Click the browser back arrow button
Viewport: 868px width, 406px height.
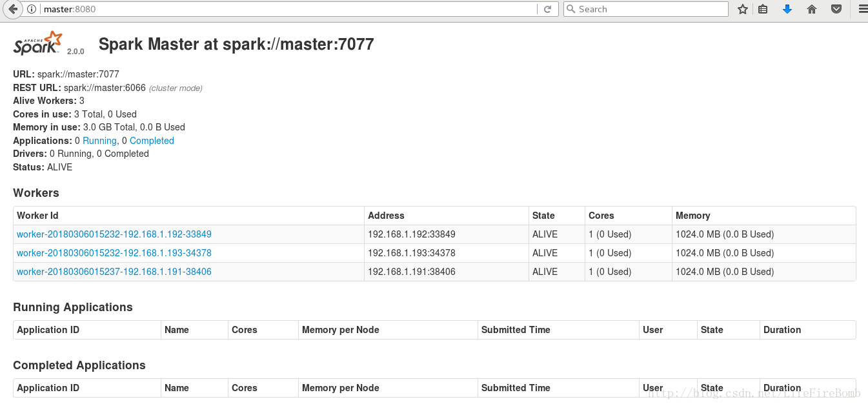click(x=12, y=9)
